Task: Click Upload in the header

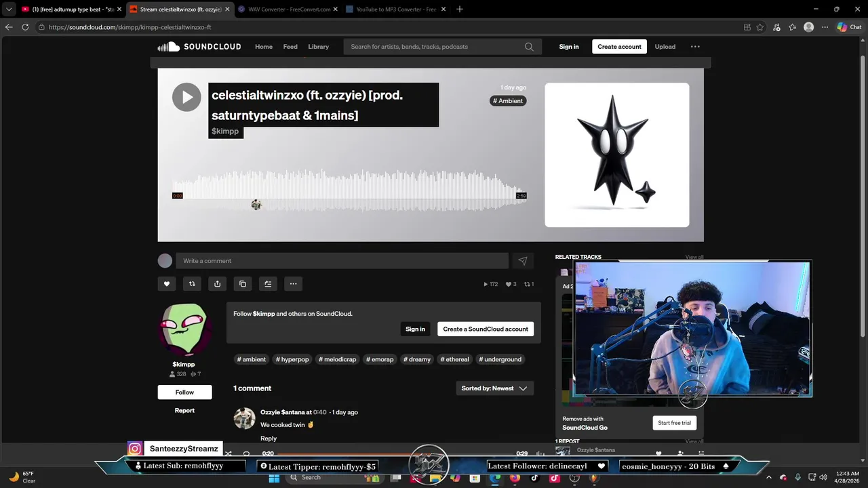Action: click(665, 47)
